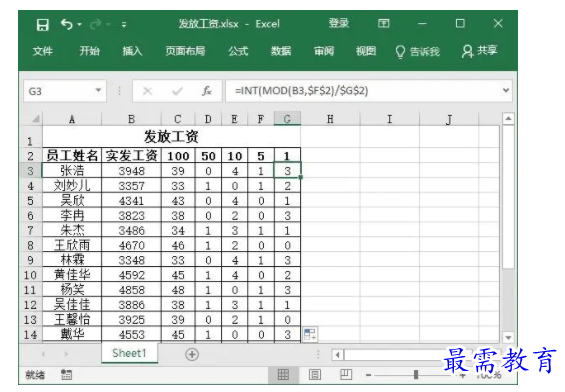The height and width of the screenshot is (392, 565).
Task: Click macro recording icon in status bar
Action: (66, 375)
